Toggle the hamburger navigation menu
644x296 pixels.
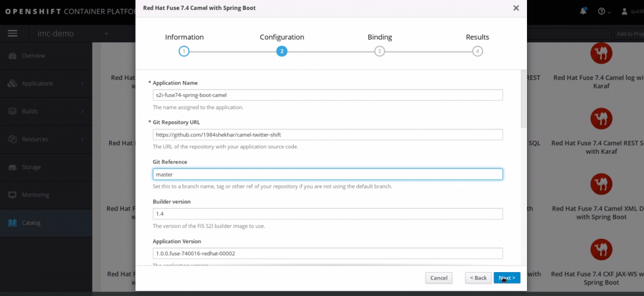point(13,33)
